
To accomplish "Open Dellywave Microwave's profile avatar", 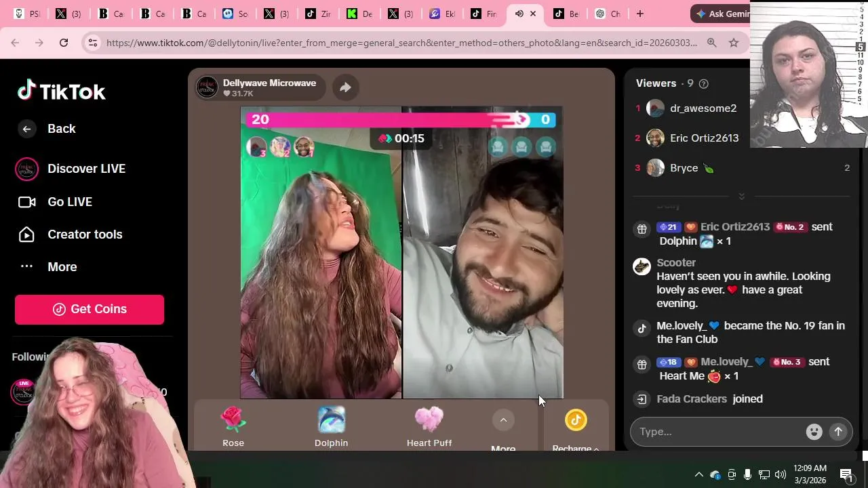I will (207, 87).
